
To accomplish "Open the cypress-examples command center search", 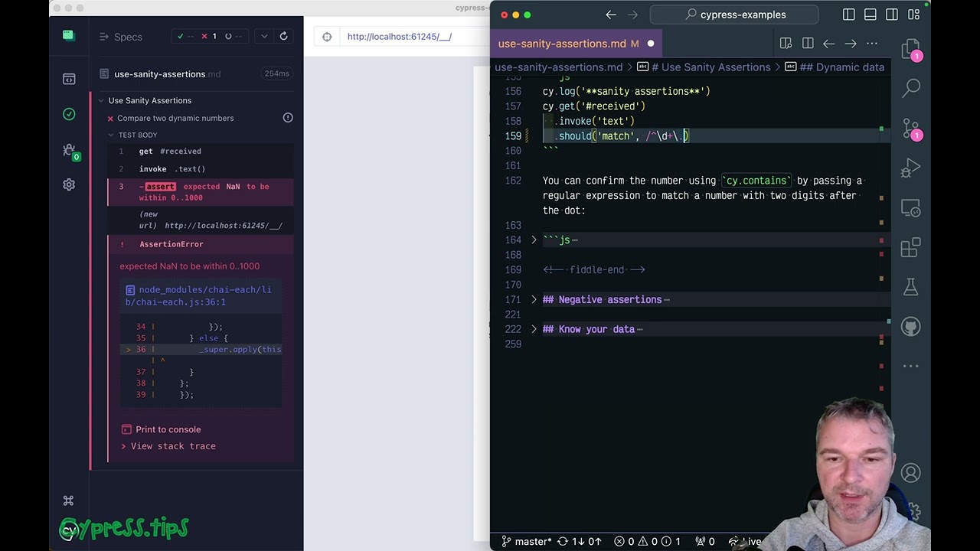I will point(734,15).
